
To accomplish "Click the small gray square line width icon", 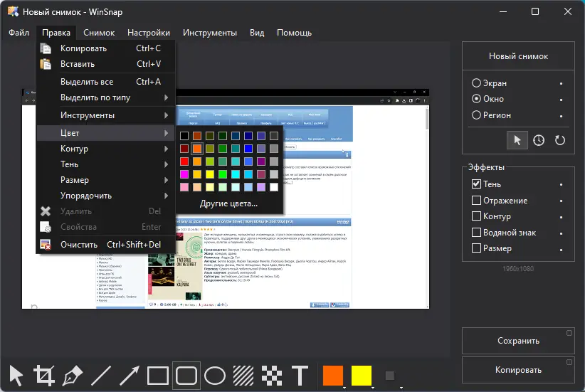I will coord(390,376).
